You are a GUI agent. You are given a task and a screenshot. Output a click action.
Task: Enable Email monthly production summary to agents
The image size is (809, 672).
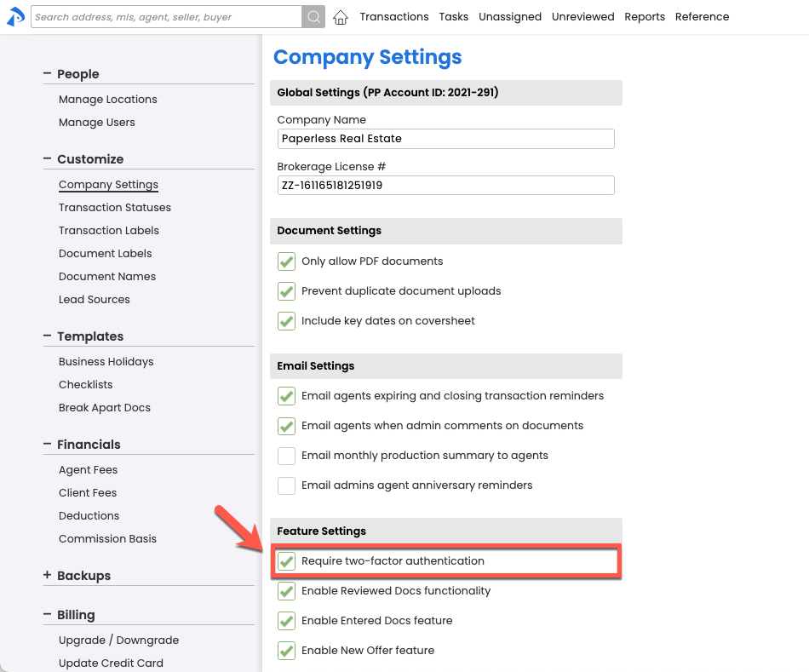tap(287, 456)
